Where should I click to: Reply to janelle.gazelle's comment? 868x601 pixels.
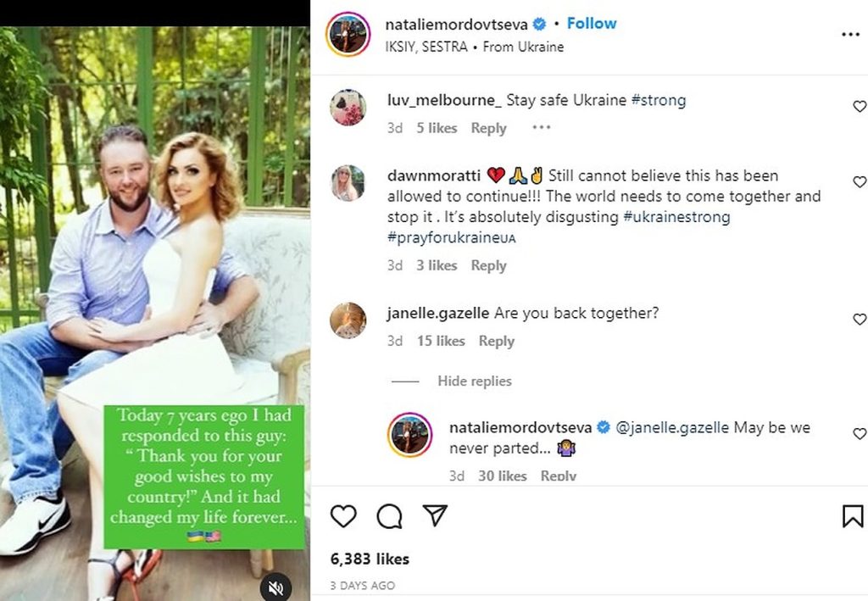pyautogui.click(x=496, y=341)
